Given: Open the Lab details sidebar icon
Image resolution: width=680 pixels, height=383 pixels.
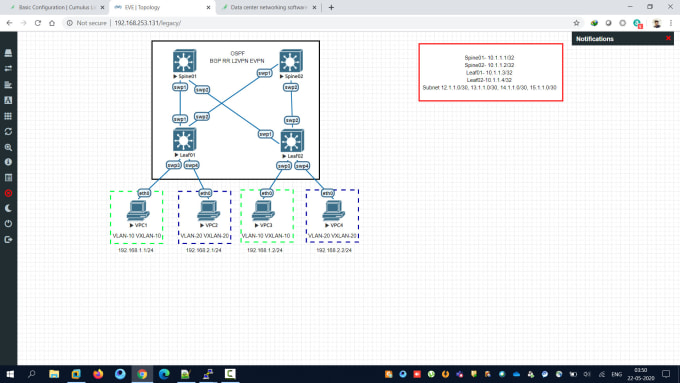Looking at the screenshot, I should coord(8,177).
